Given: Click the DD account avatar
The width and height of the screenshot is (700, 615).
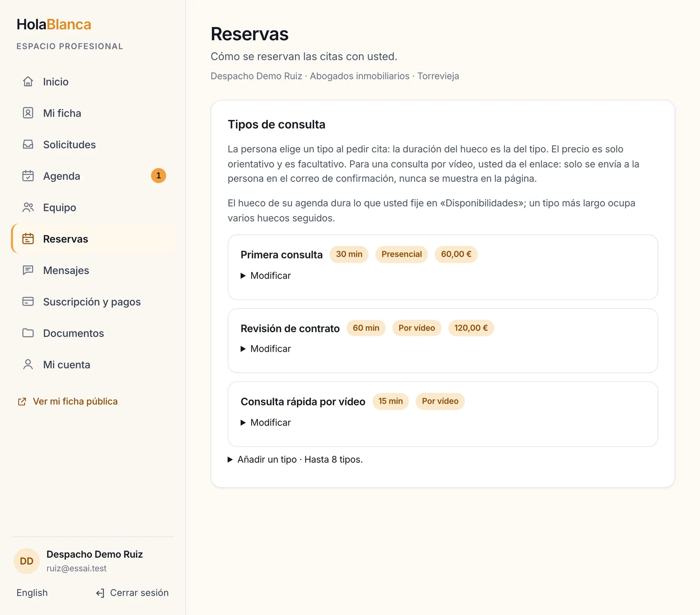Looking at the screenshot, I should 27,561.
